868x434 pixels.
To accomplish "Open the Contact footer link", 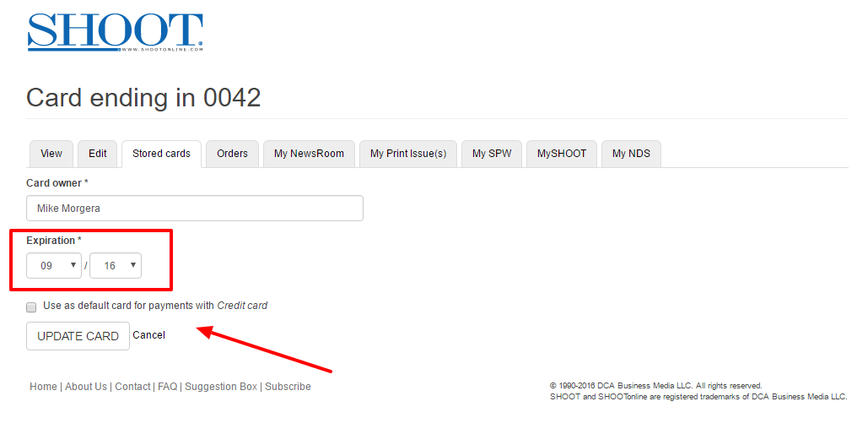I will (x=132, y=387).
